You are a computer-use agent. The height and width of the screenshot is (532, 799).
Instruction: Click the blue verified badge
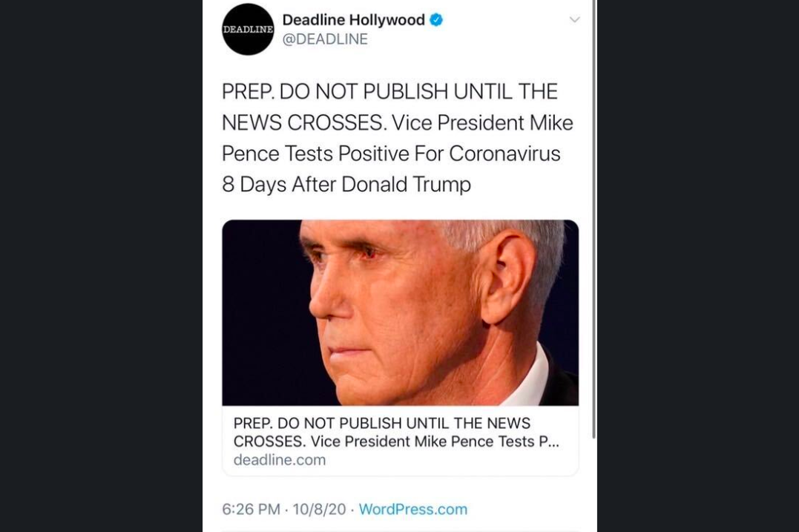tap(436, 20)
